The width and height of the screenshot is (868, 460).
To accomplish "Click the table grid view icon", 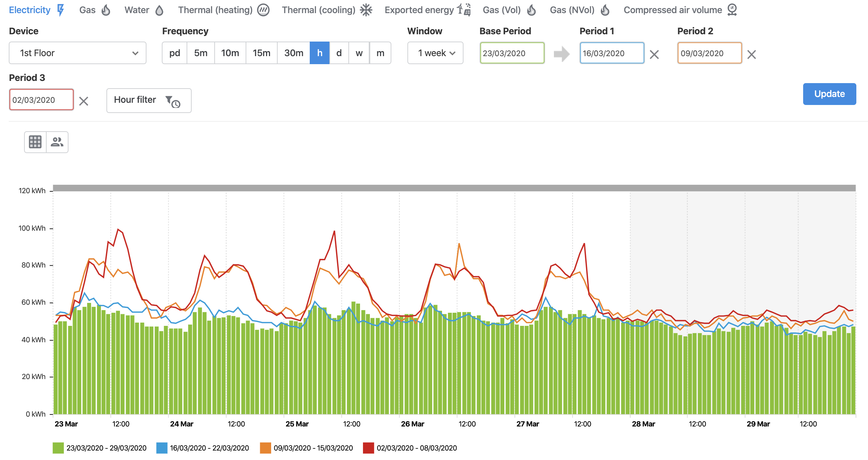I will pyautogui.click(x=35, y=142).
